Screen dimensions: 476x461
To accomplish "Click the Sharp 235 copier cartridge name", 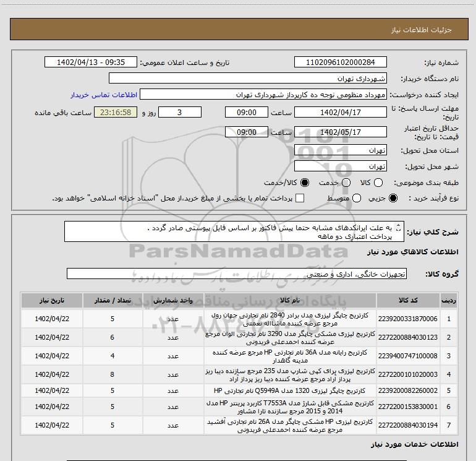I will 290,375.
